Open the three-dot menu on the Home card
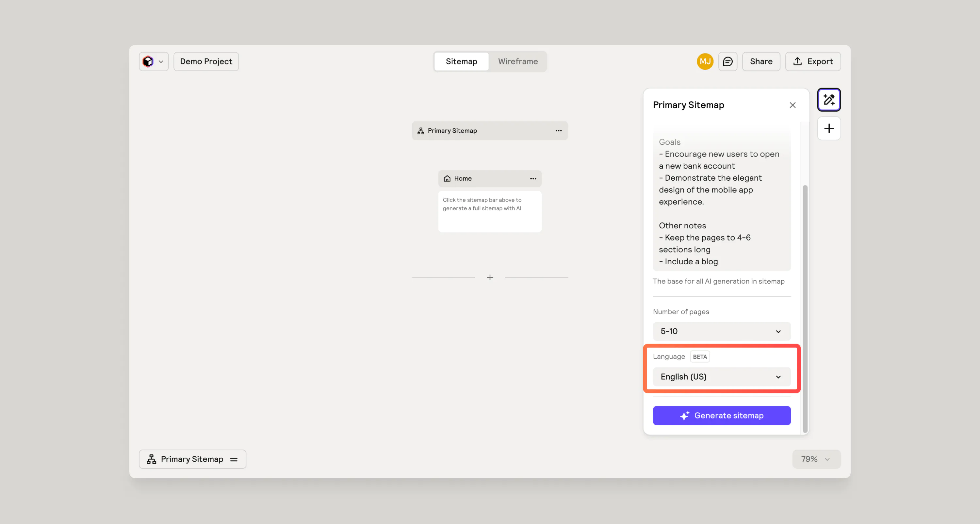 [533, 178]
